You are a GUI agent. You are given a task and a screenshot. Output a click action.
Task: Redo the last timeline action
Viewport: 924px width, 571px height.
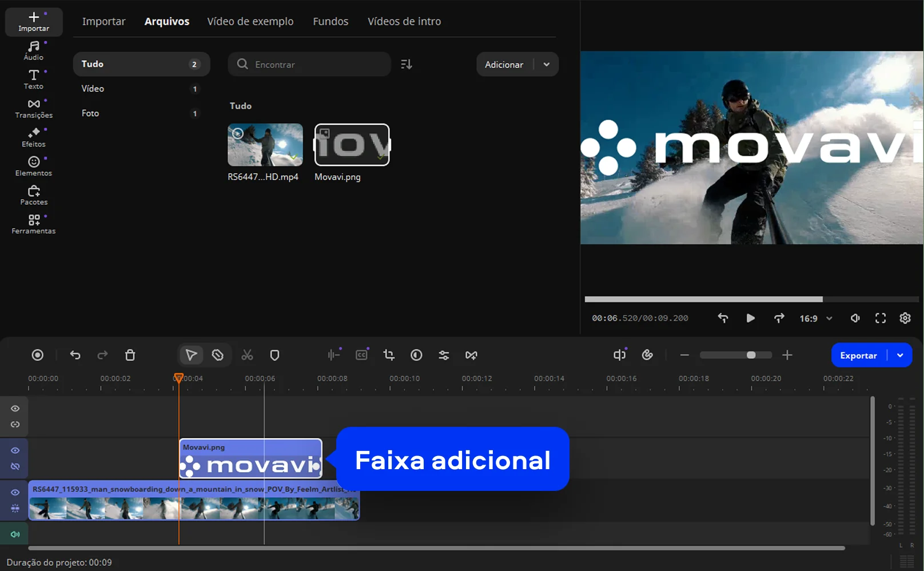click(x=102, y=355)
